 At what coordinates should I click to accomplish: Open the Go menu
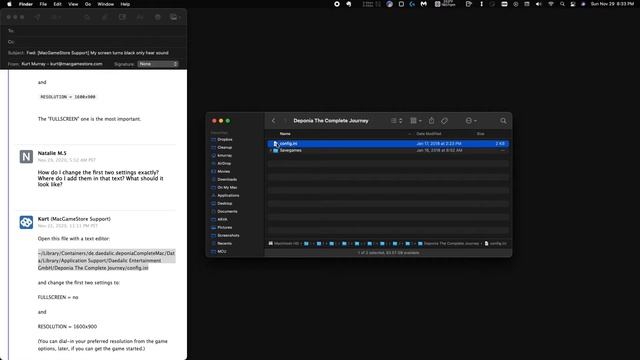coord(88,4)
